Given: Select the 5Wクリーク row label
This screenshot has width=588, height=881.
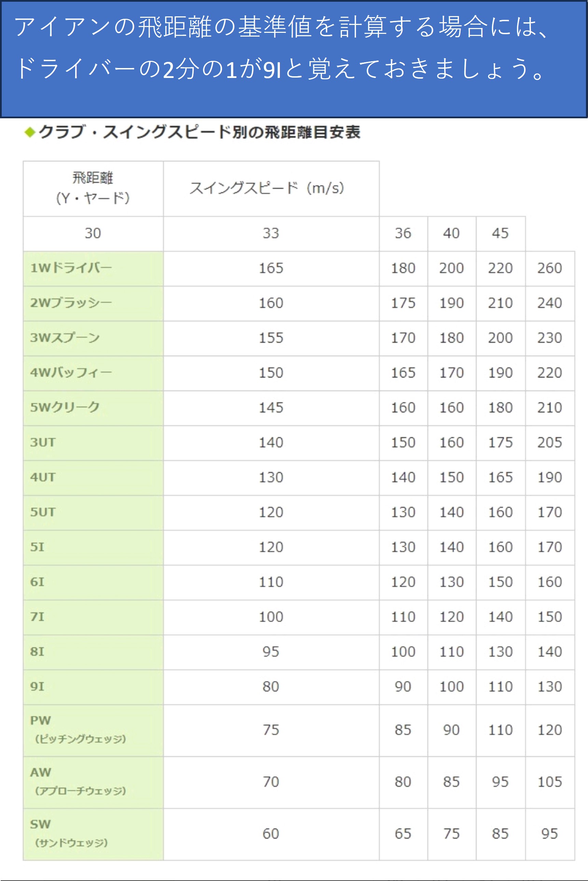Looking at the screenshot, I should pyautogui.click(x=65, y=408).
